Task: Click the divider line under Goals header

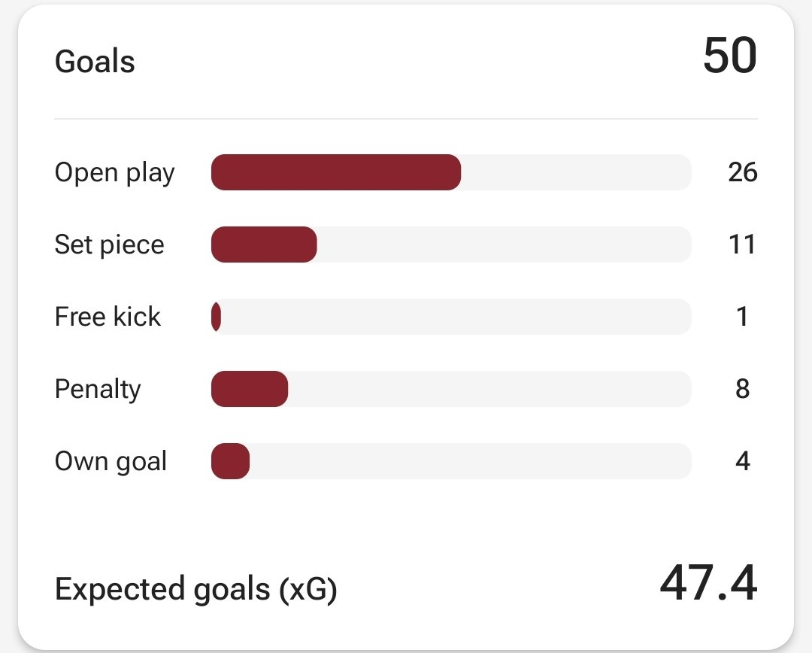Action: pyautogui.click(x=406, y=119)
